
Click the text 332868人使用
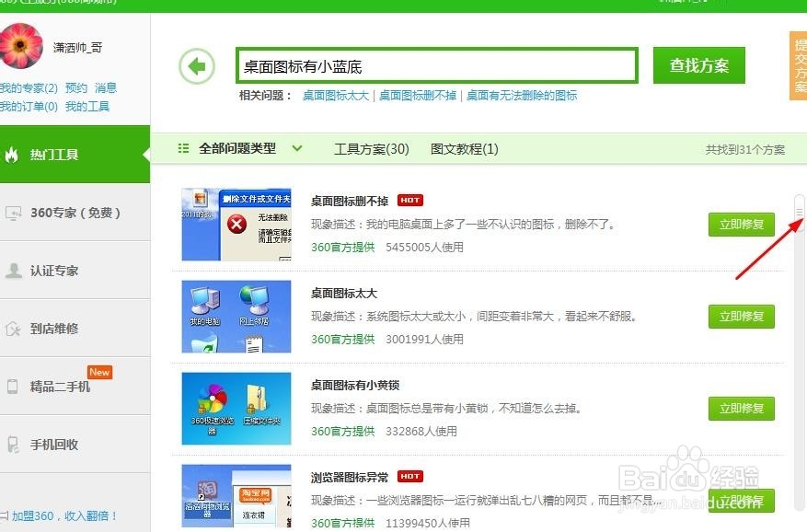[421, 432]
